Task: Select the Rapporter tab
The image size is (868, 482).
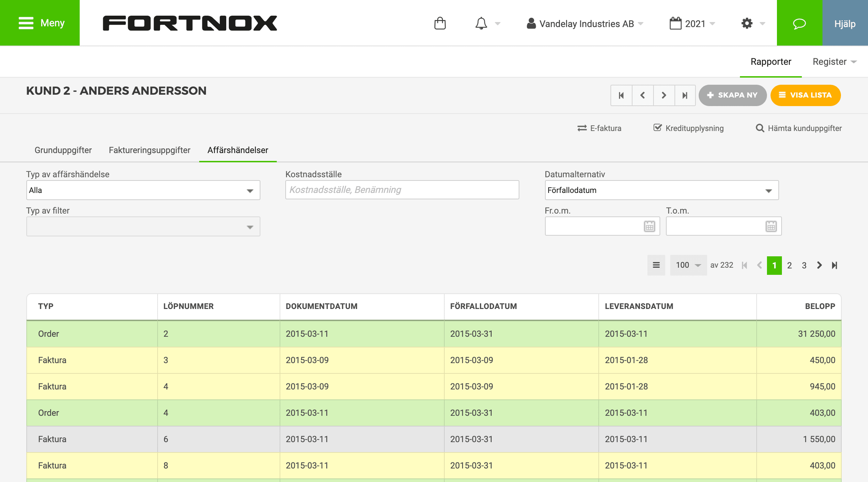Action: 770,61
